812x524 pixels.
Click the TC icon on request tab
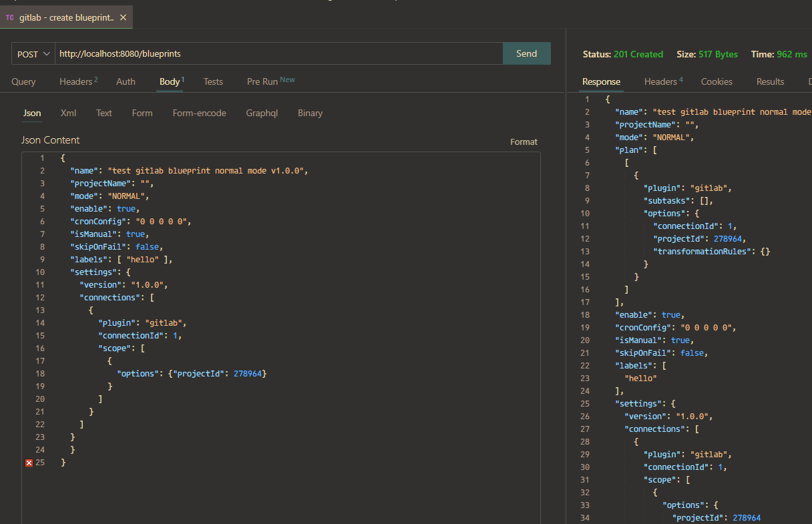click(x=10, y=18)
